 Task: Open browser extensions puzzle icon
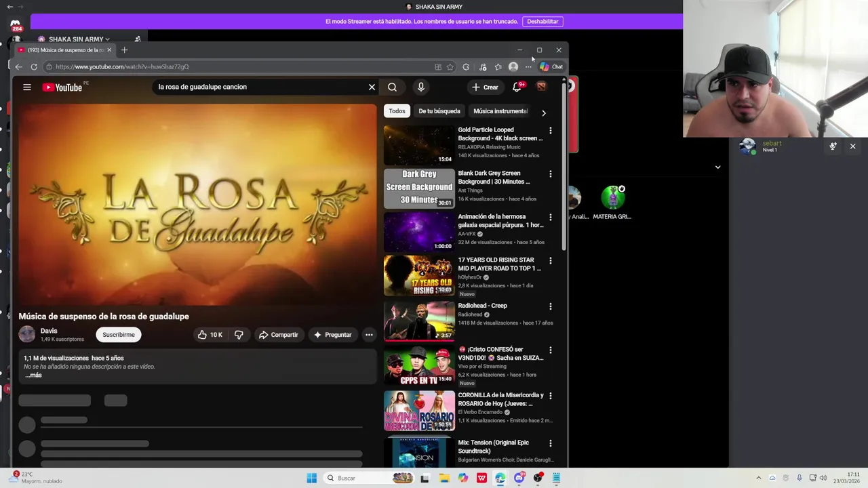[x=466, y=66]
